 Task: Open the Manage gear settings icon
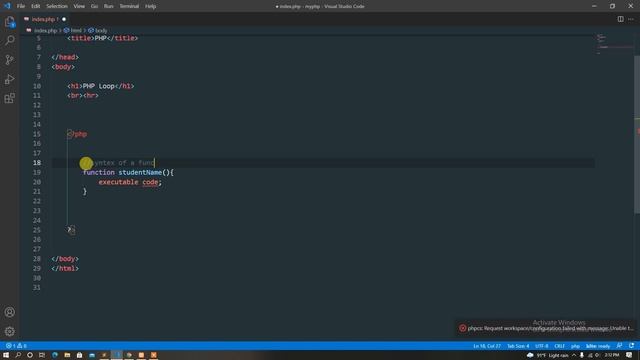[x=9, y=331]
